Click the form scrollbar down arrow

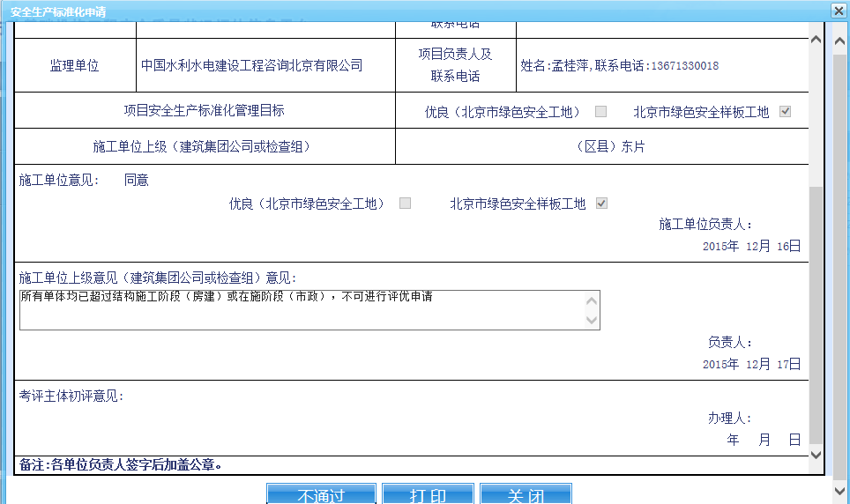(816, 455)
